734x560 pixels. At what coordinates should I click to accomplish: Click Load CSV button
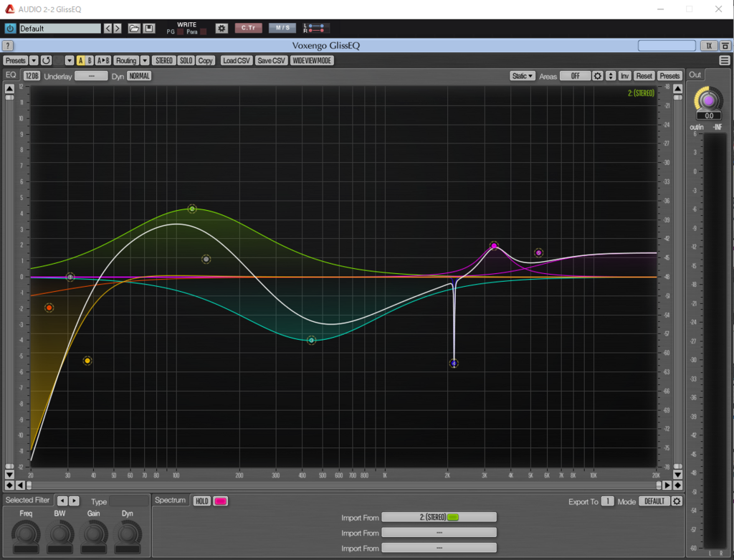pos(237,60)
